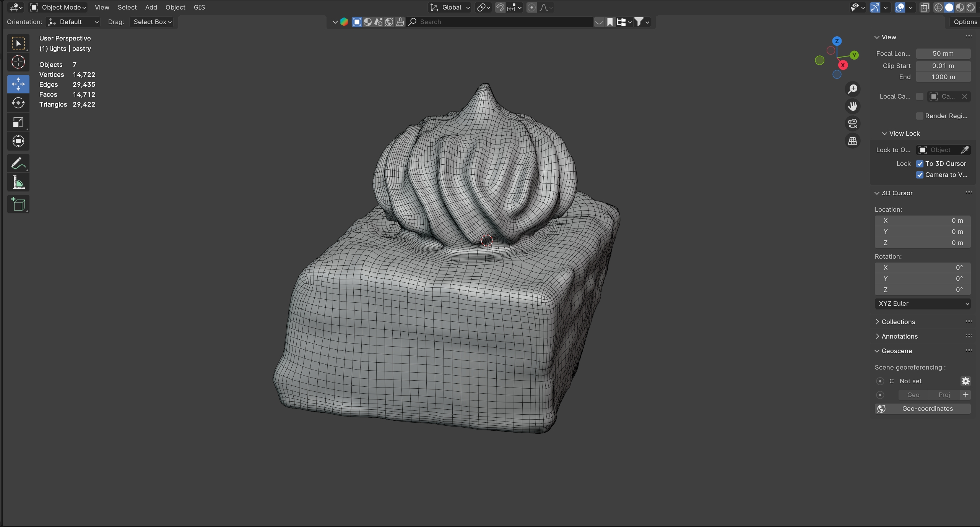The width and height of the screenshot is (980, 527).
Task: Select the Rotate tool in toolbar
Action: (18, 103)
